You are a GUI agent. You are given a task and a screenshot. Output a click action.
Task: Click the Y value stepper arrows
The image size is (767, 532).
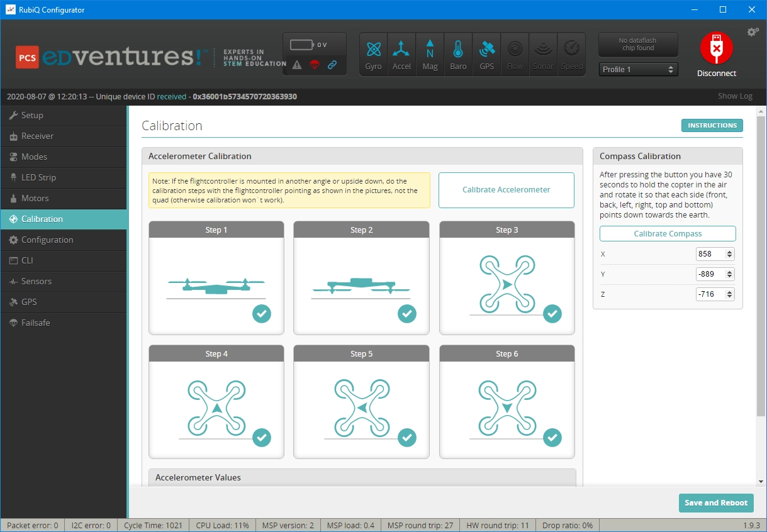(729, 274)
